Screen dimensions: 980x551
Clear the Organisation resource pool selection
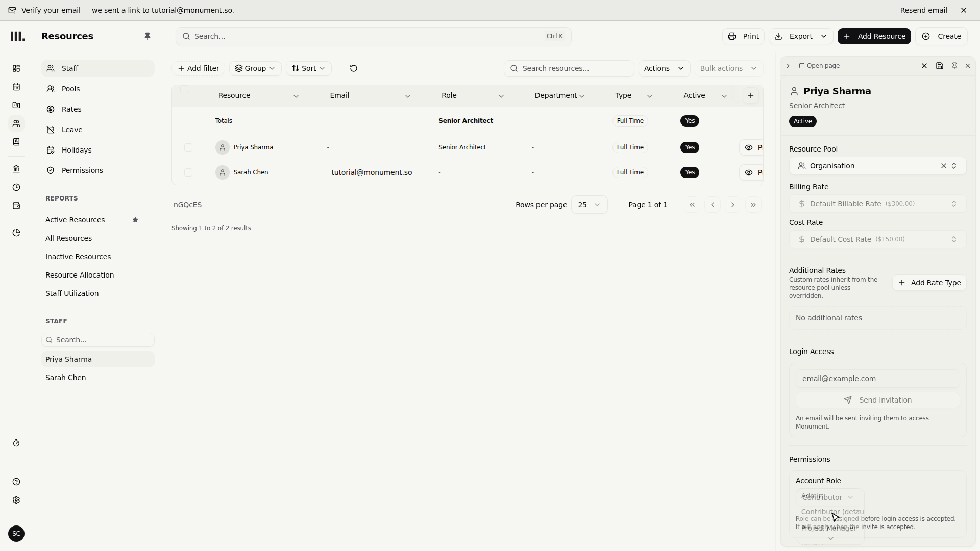[943, 166]
